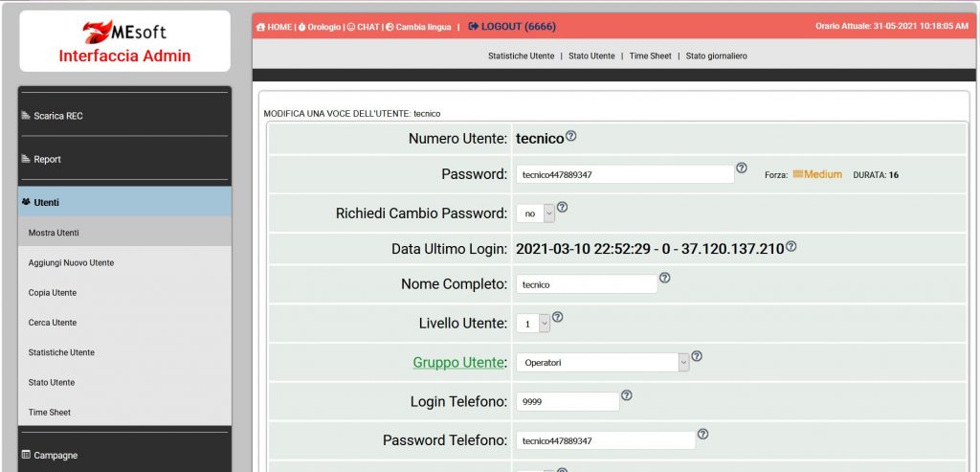Click help icon beside Gruppo Utente dropdown
980x472 pixels.
click(x=697, y=356)
